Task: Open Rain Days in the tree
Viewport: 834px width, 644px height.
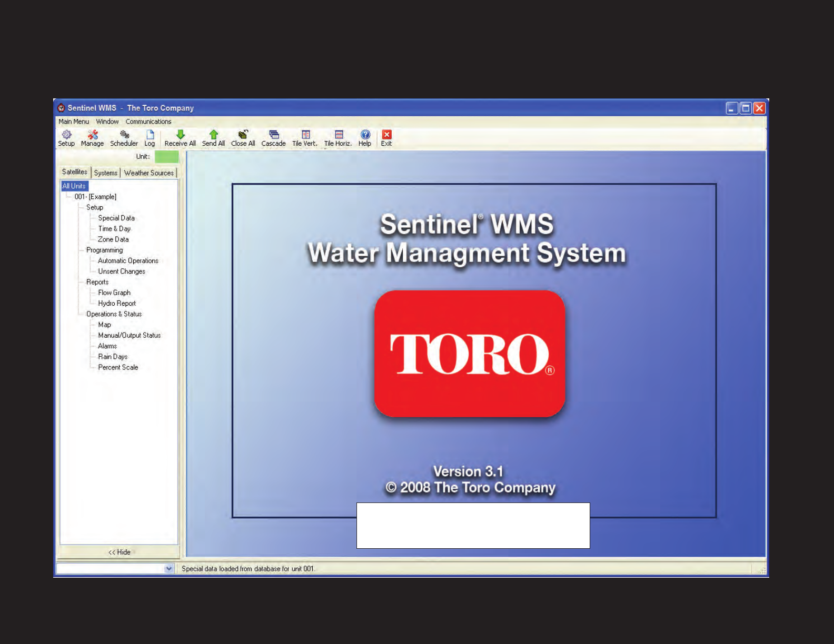Action: 113,357
